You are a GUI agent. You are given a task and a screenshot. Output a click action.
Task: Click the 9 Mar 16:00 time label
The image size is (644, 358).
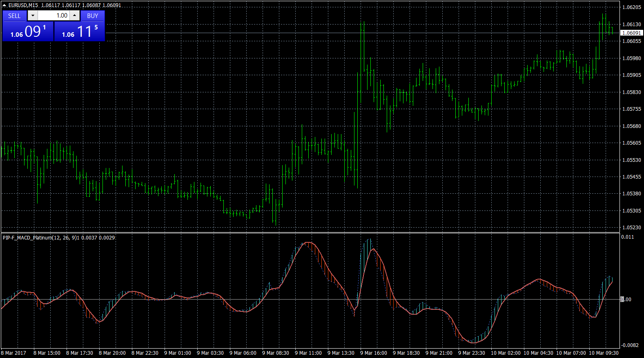(x=373, y=353)
